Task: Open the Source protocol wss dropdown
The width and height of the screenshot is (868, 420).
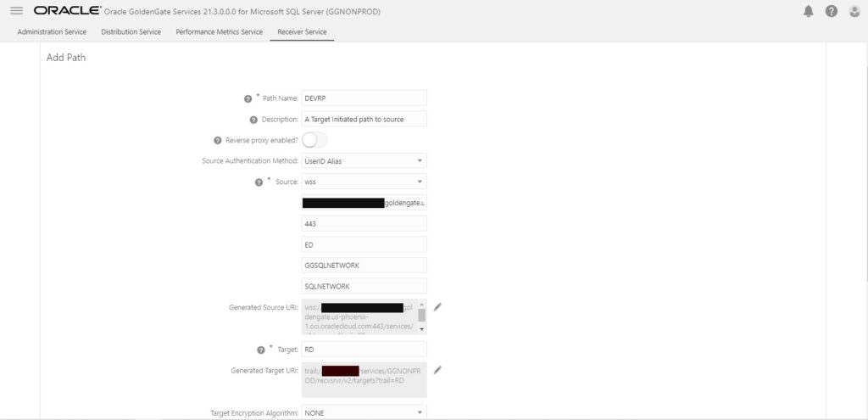Action: point(364,182)
